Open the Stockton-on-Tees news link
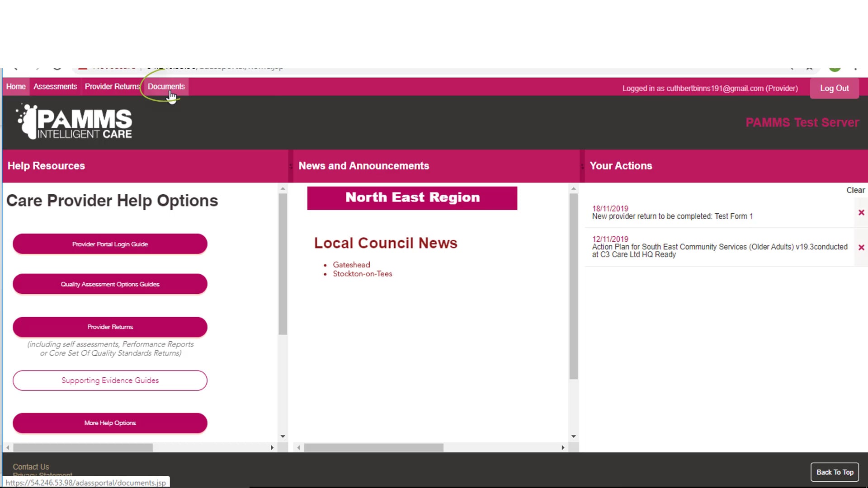This screenshot has height=488, width=868. tap(363, 274)
